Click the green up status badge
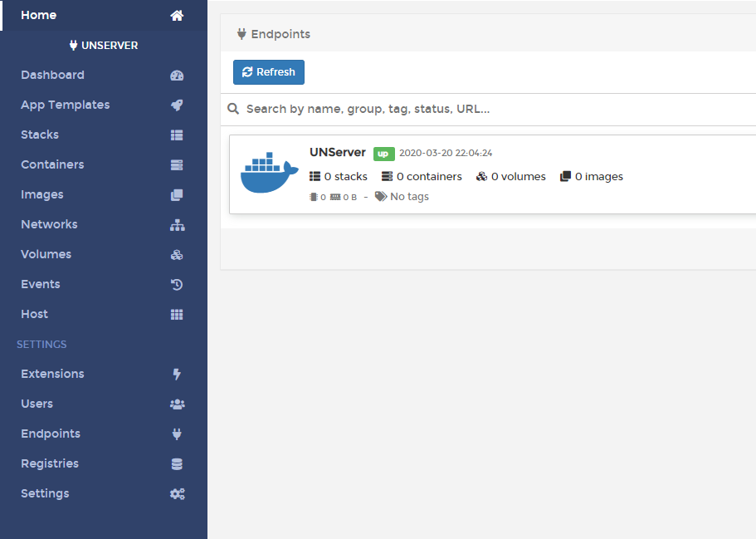The image size is (756, 539). click(383, 154)
